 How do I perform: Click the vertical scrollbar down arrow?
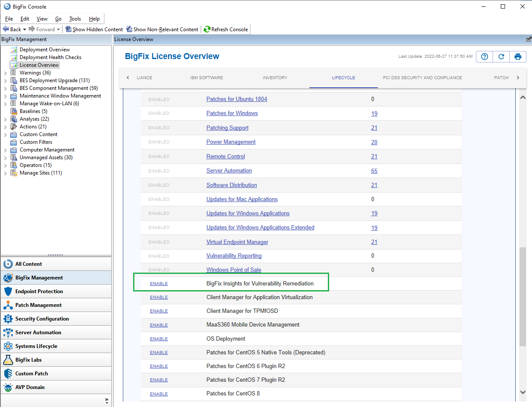click(x=523, y=392)
